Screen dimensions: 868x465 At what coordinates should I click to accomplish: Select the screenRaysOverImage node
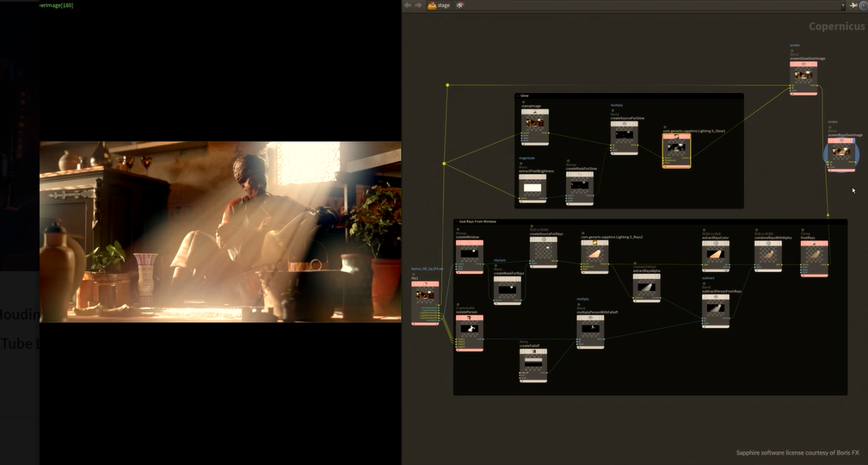pyautogui.click(x=841, y=155)
